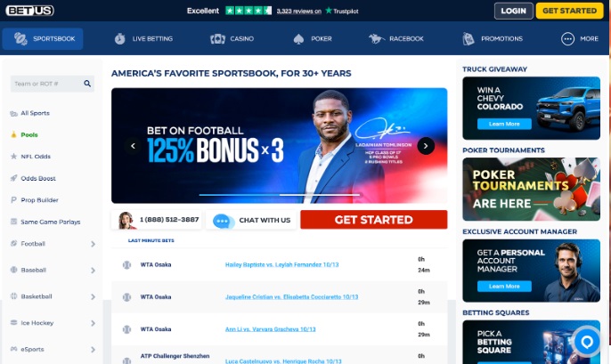Open the Promotions tab

pos(493,39)
